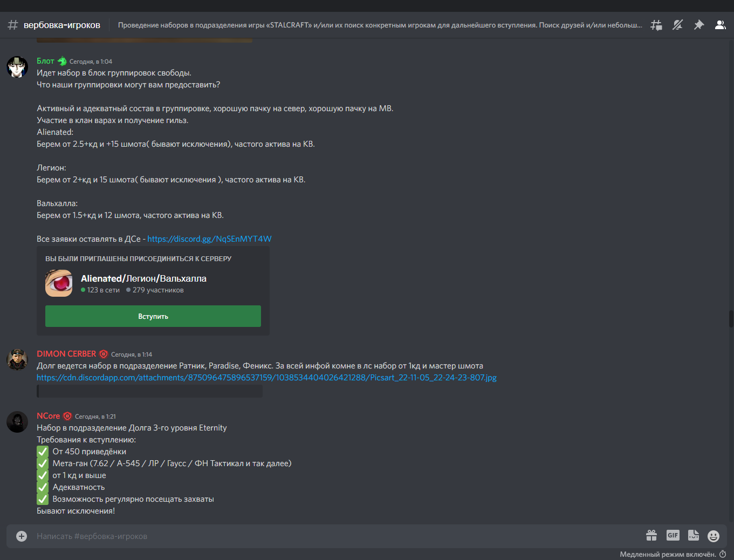This screenshot has height=560, width=734.
Task: Click the 'ВЫ БЫЛИ ПРИГЛАШЕНЫ ПРИСОЕДИНИТЬСЯ К СЕРВЕРУ' heading
Action: point(138,259)
